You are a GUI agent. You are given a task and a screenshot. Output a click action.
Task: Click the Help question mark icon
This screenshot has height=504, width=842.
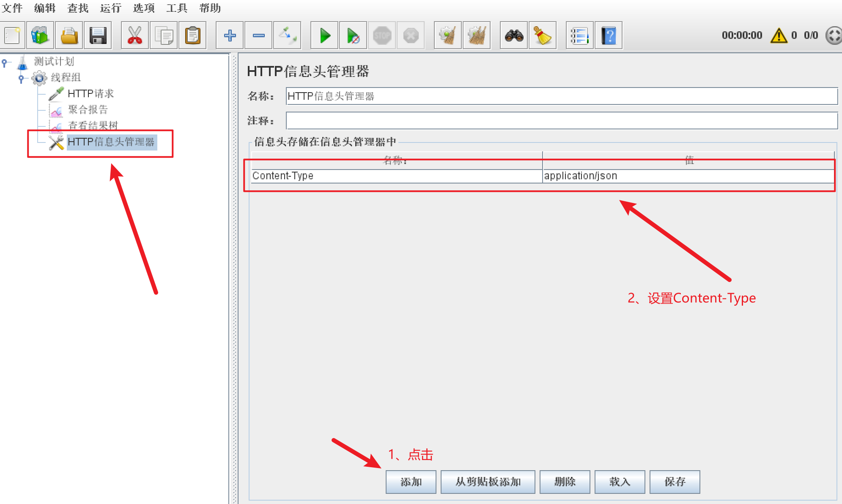pyautogui.click(x=609, y=36)
